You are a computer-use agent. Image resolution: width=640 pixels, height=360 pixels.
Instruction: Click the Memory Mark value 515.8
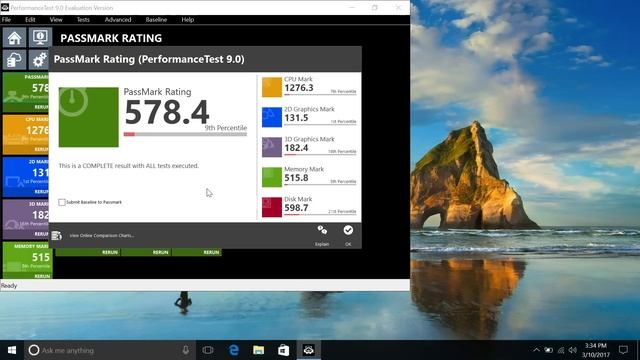point(296,178)
